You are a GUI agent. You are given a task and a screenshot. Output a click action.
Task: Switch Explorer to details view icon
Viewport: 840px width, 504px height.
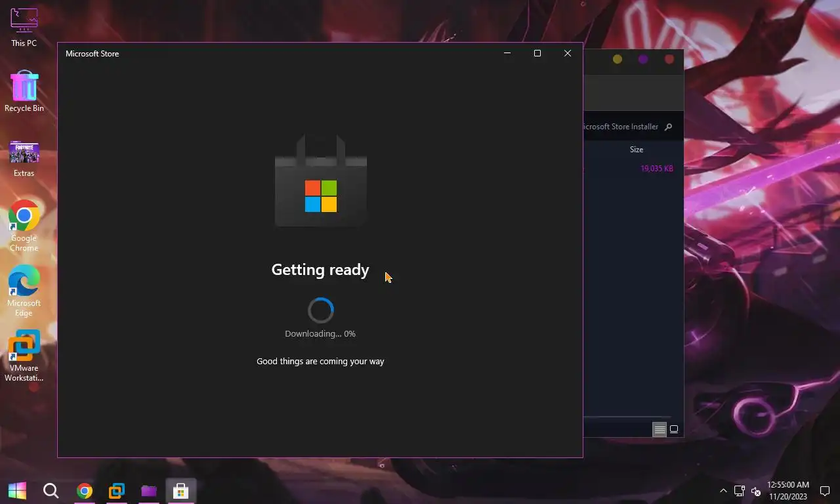660,430
